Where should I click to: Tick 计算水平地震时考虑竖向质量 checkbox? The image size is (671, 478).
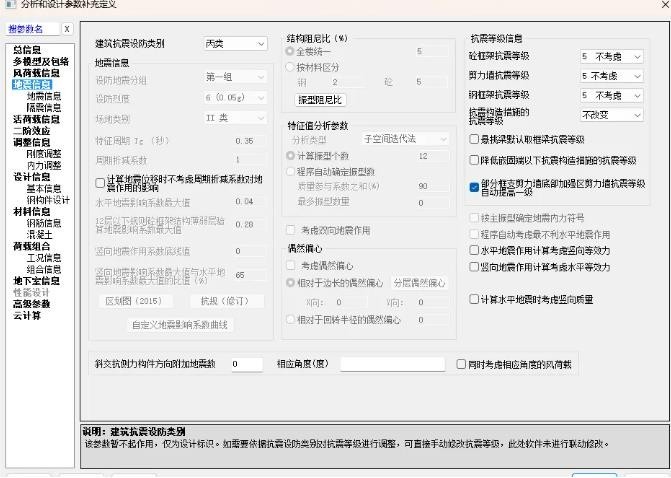474,299
